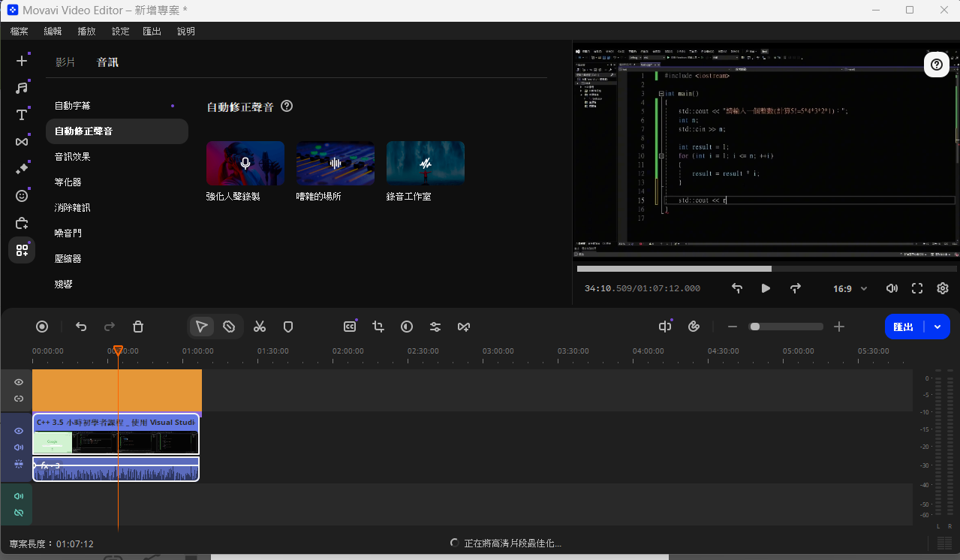This screenshot has height=560, width=960.
Task: Open the 16:9 aspect ratio dropdown
Action: pos(850,288)
